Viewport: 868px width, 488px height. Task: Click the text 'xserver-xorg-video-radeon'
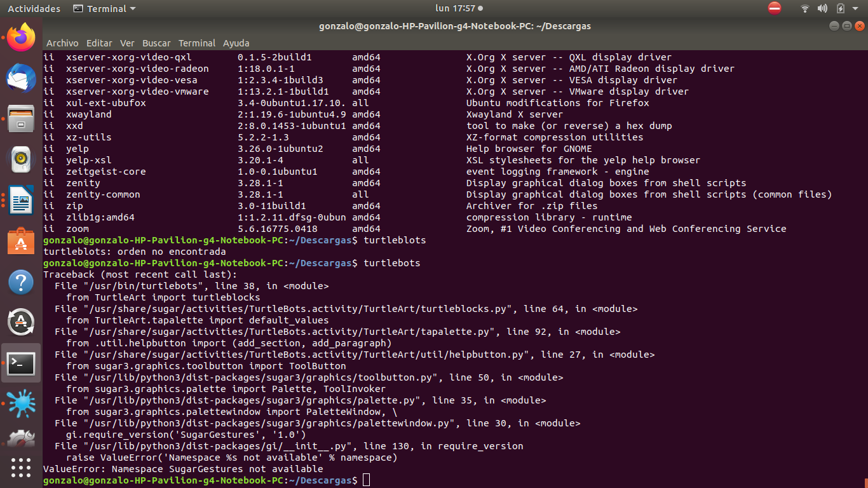pyautogui.click(x=137, y=69)
